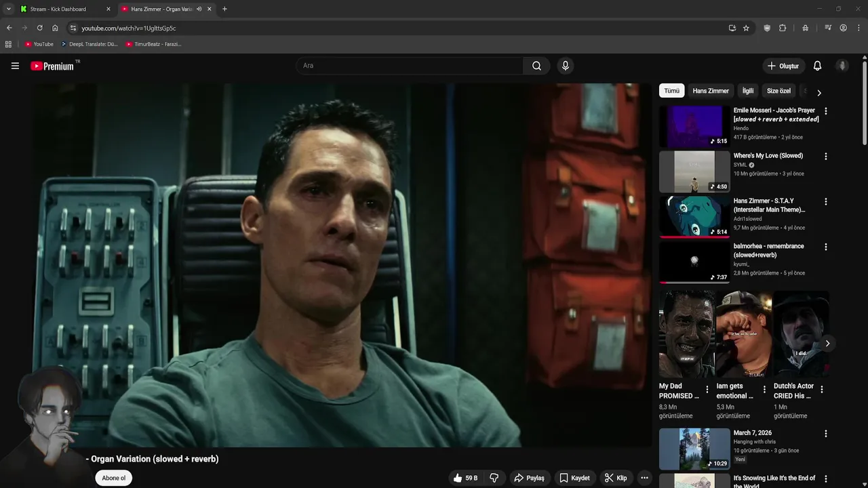
Task: Install app icon in the address bar
Action: click(x=732, y=28)
